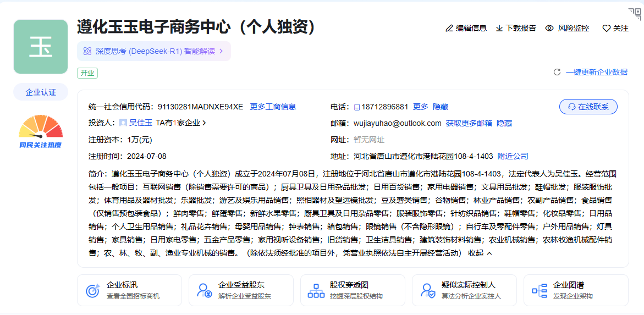Click the 企业图谱 tree icon

pos(540,291)
